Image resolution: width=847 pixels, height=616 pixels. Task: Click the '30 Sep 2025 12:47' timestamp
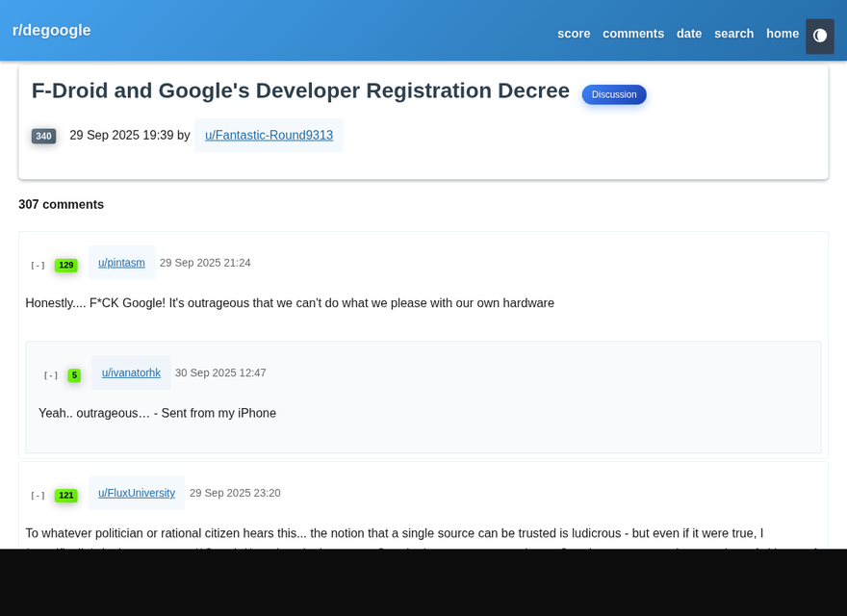220,372
